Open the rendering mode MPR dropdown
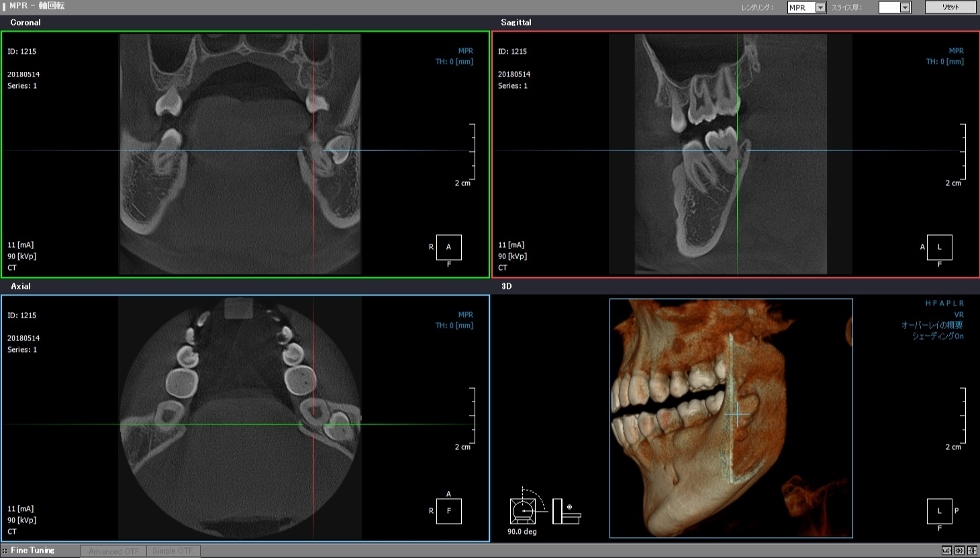 coord(806,7)
